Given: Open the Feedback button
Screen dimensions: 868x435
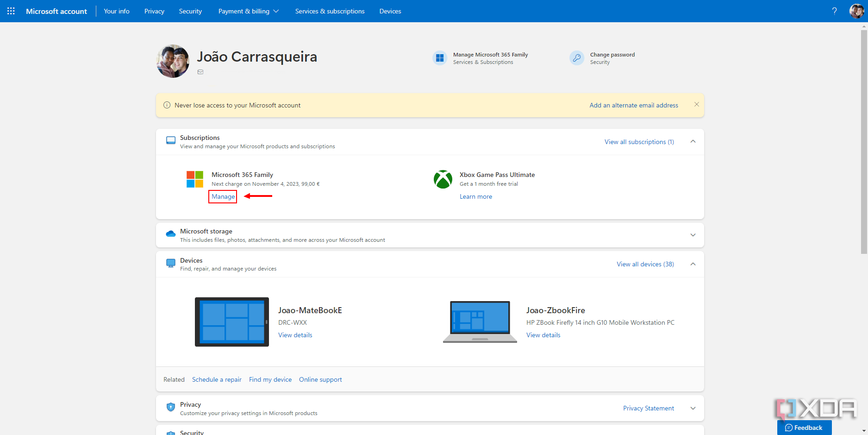Looking at the screenshot, I should [804, 428].
